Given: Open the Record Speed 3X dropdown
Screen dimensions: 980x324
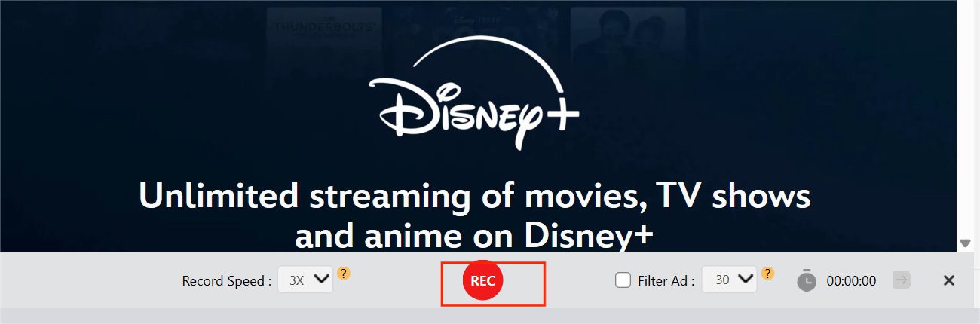Looking at the screenshot, I should tap(305, 280).
